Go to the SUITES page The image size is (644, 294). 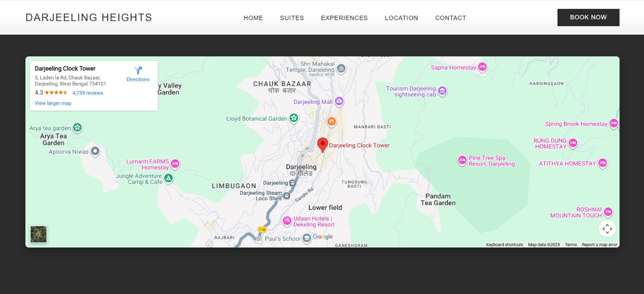click(x=292, y=18)
